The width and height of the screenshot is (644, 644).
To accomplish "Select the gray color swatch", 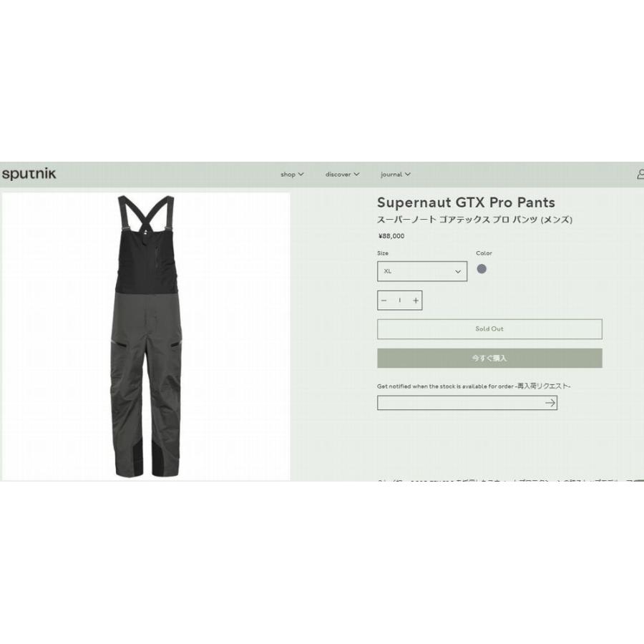I will click(x=482, y=269).
